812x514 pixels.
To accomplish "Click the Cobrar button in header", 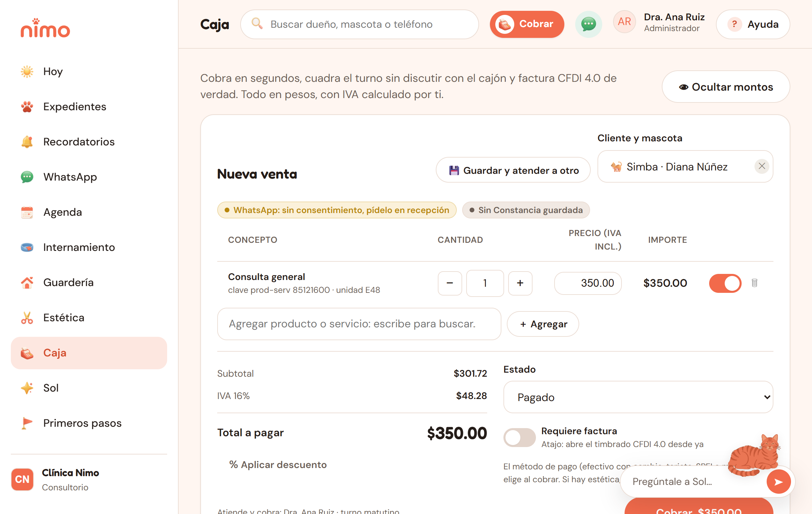I will point(527,24).
